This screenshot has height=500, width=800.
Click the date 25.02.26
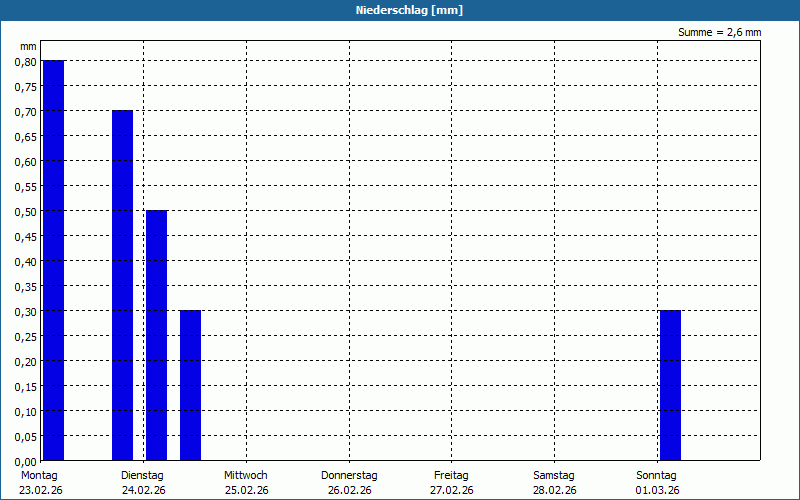(x=247, y=490)
